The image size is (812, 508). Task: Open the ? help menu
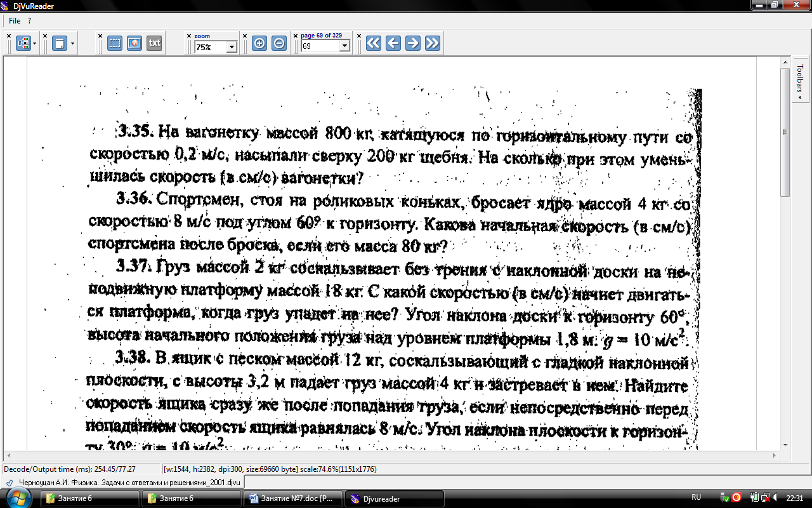(29, 21)
